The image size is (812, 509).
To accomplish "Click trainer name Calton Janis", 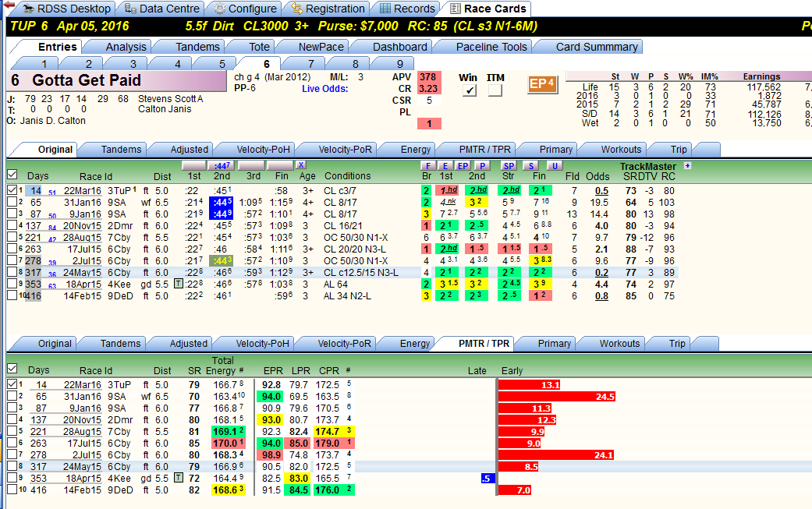I will point(165,109).
